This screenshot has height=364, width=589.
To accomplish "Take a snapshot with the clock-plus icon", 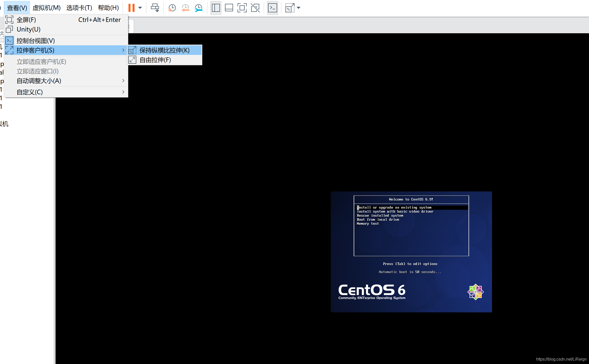I will tap(172, 8).
